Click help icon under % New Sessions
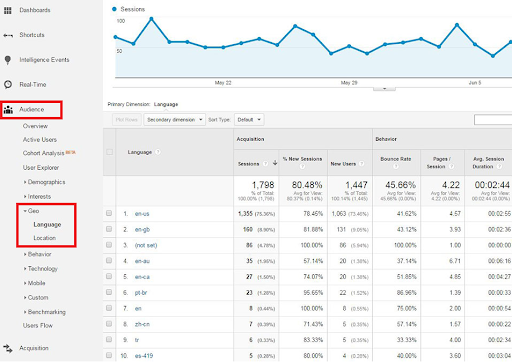Viewport: 512px width, 362px height. (x=302, y=166)
